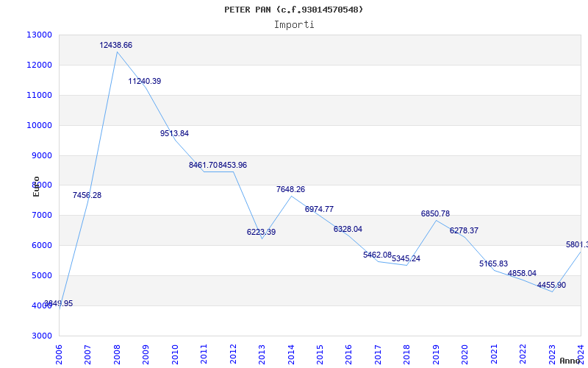This screenshot has width=588, height=368.
Task: Click the 2019 x-axis year label
Action: [436, 353]
